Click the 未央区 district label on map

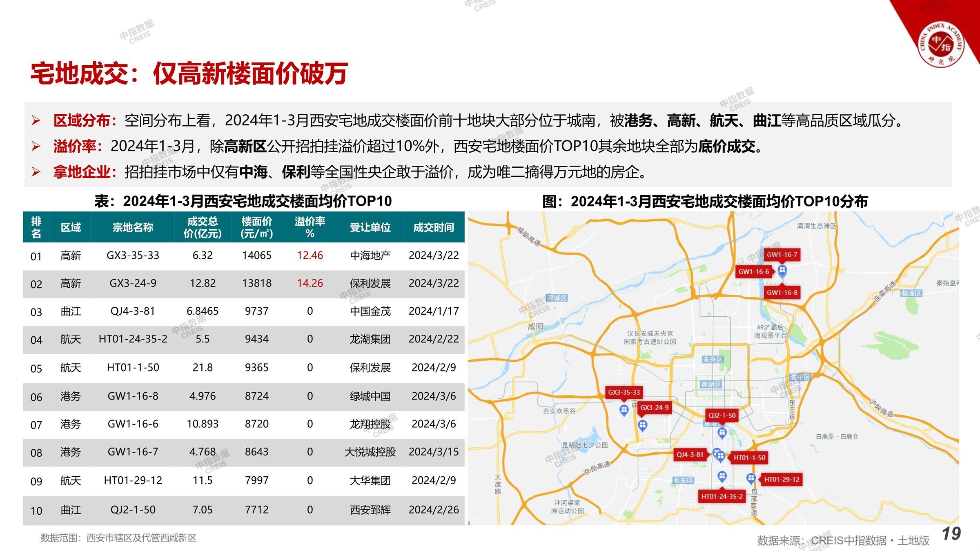tap(713, 359)
